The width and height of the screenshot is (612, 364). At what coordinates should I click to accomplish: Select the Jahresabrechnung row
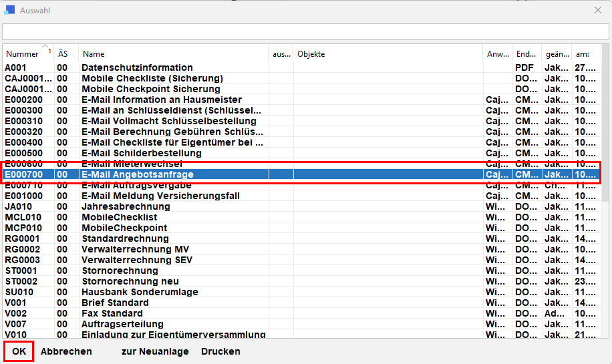tap(126, 206)
